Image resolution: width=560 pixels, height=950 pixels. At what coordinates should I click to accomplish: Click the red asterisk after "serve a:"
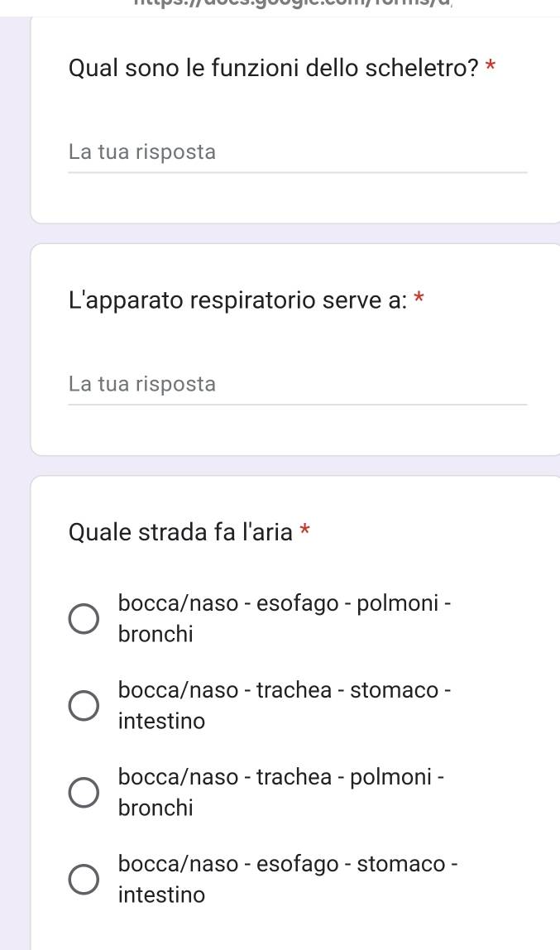419,297
